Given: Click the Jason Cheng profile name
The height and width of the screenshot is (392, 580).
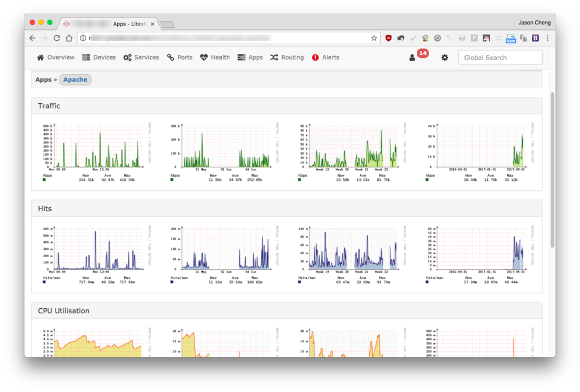Looking at the screenshot, I should click(534, 23).
